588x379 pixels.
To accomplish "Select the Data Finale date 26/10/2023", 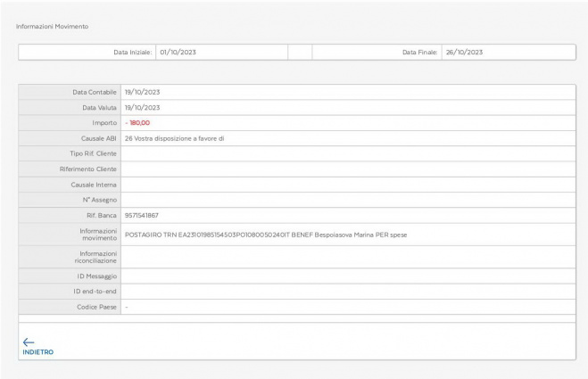I will (464, 53).
